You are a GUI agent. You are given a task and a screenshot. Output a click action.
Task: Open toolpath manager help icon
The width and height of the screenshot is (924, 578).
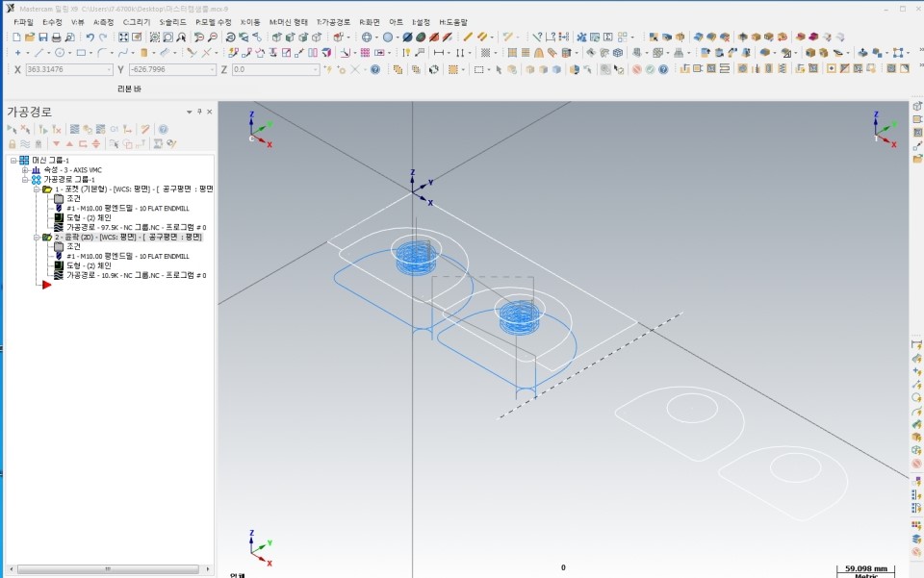click(164, 129)
